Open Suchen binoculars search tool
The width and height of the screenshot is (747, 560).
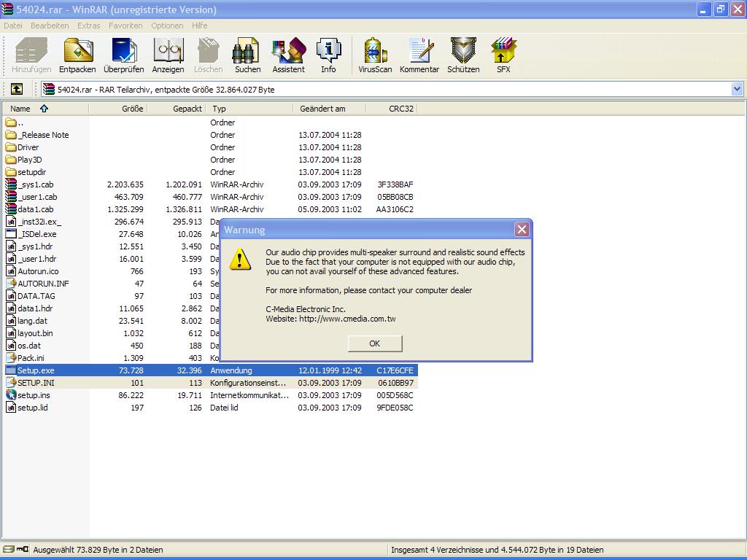[247, 55]
